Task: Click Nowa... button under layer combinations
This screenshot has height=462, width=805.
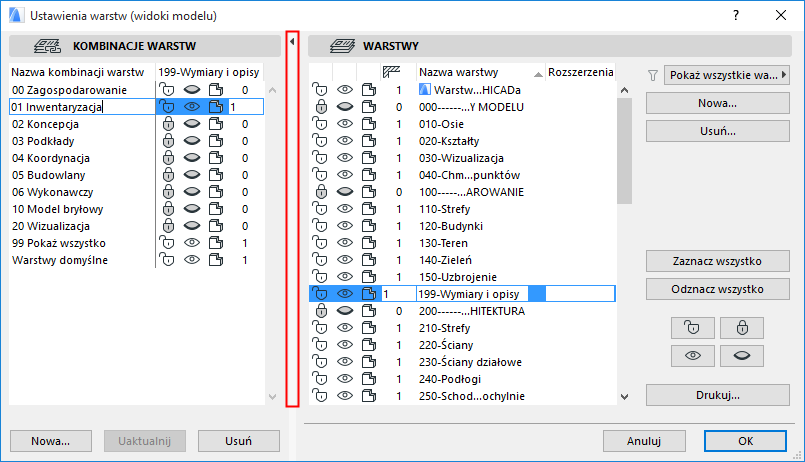Action: coord(51,441)
